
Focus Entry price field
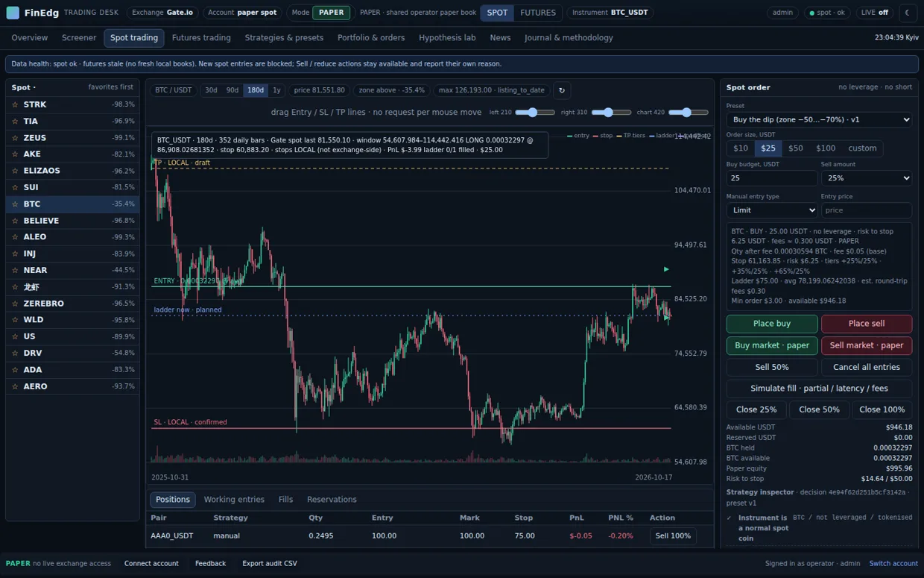867,210
